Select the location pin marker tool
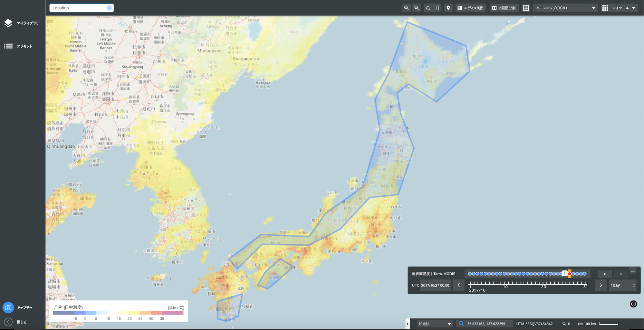 coord(448,8)
